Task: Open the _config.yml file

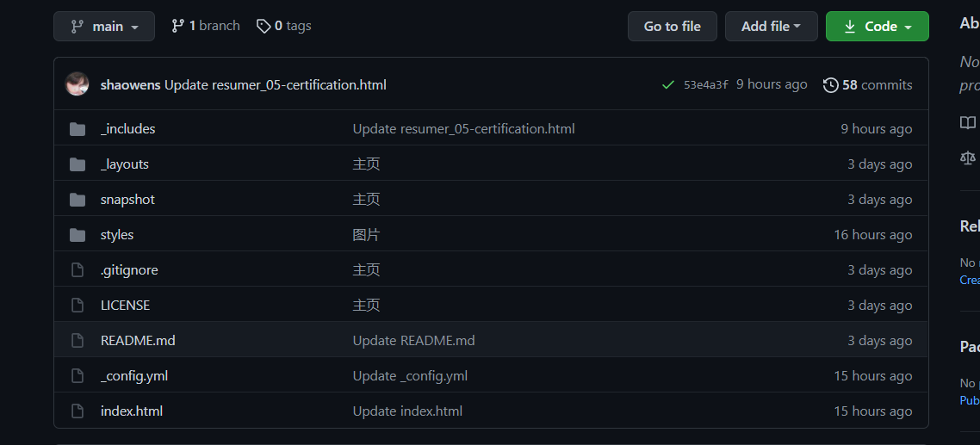Action: (133, 376)
